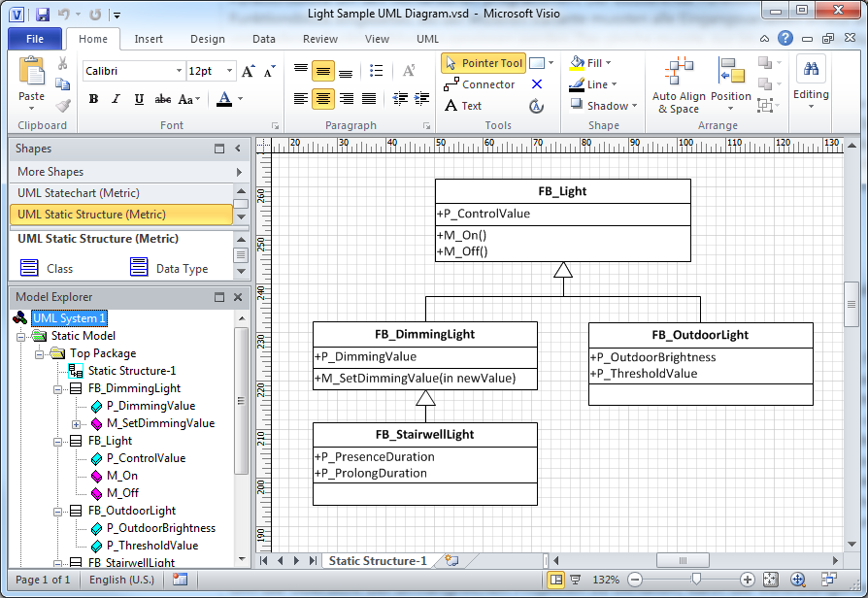The image size is (868, 598).
Task: Click the Static Structure-1 page tab
Action: [x=377, y=560]
